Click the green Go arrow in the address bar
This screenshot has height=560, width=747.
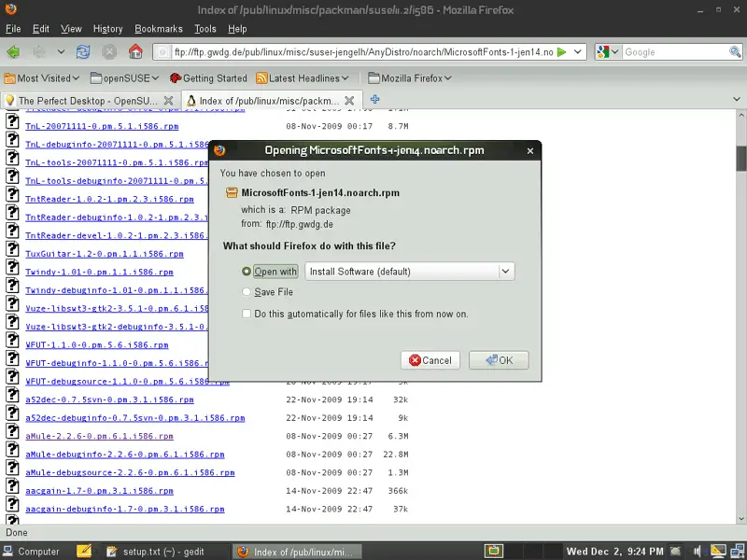[x=562, y=52]
